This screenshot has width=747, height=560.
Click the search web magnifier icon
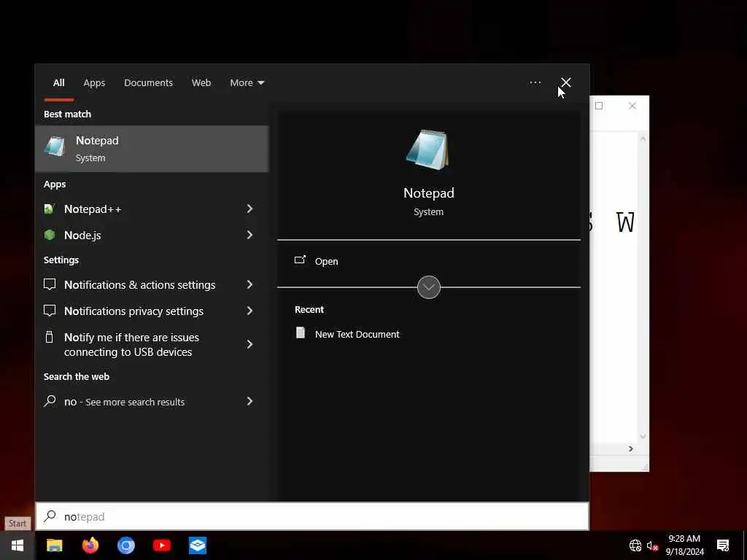tap(50, 401)
